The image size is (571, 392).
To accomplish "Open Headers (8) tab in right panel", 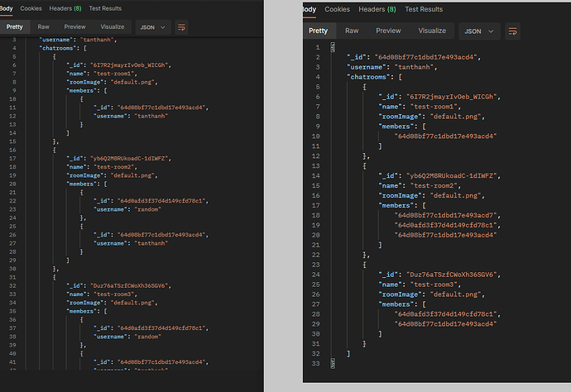I will [x=377, y=9].
